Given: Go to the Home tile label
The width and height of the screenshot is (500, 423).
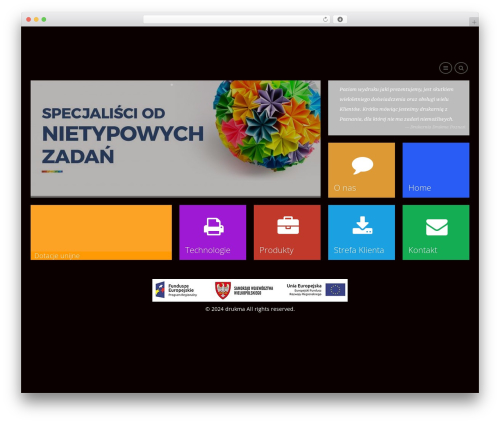Looking at the screenshot, I should click(420, 188).
